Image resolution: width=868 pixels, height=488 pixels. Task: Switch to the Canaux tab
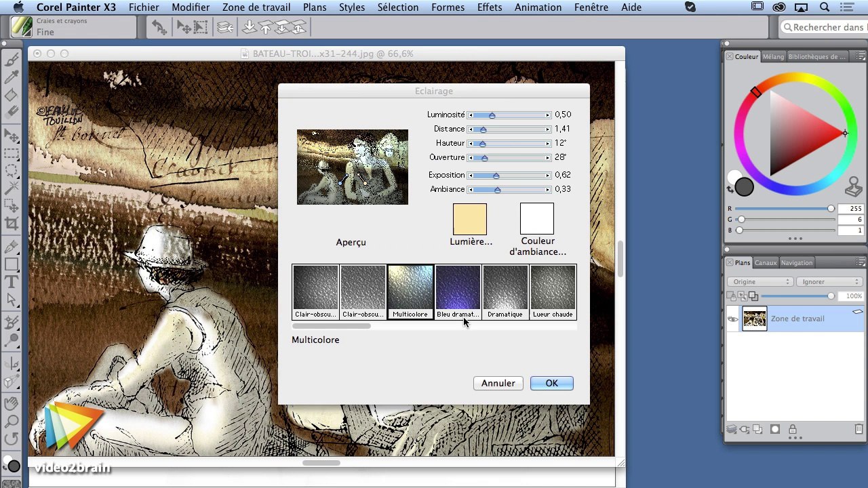(x=766, y=263)
